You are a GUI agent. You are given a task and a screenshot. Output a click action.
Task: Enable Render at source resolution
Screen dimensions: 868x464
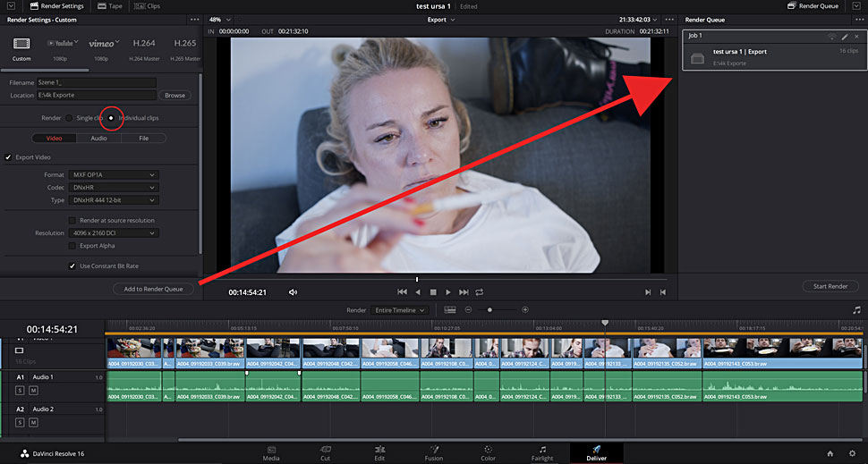point(72,220)
